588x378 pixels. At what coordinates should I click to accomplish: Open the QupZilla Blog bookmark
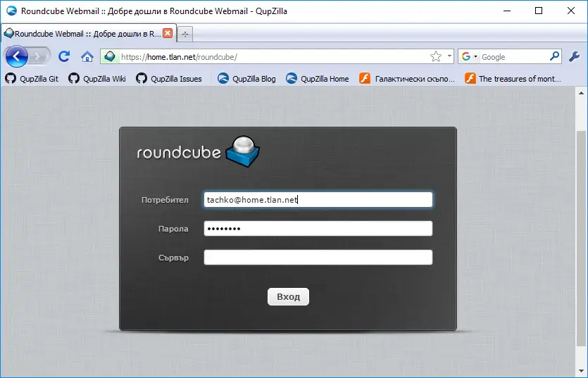tap(246, 79)
